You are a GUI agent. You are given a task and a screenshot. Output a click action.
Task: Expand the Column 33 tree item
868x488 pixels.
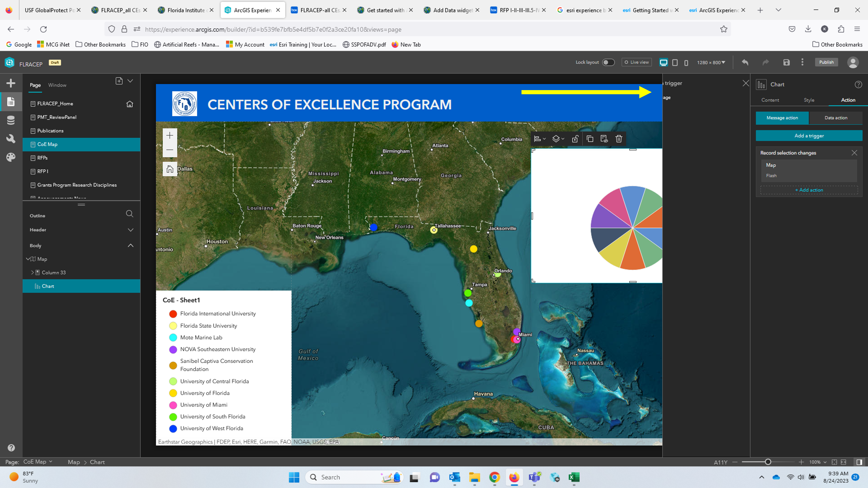32,272
